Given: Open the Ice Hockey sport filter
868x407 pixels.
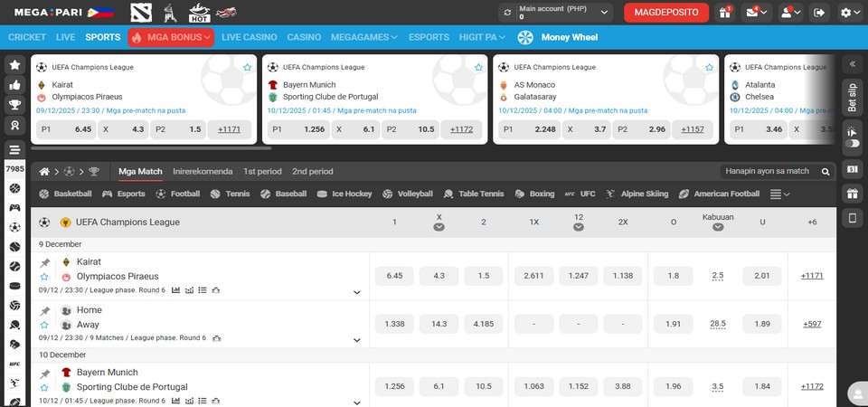Looking at the screenshot, I should (x=344, y=194).
